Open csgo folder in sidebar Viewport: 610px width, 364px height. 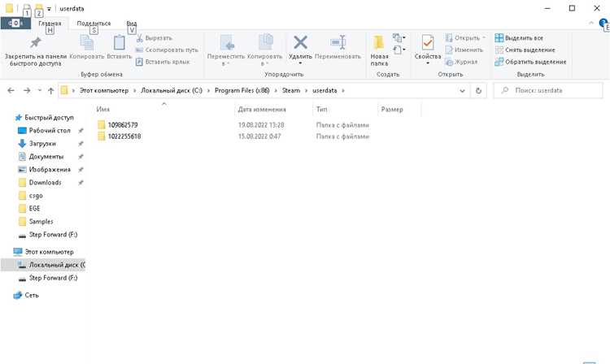(36, 196)
